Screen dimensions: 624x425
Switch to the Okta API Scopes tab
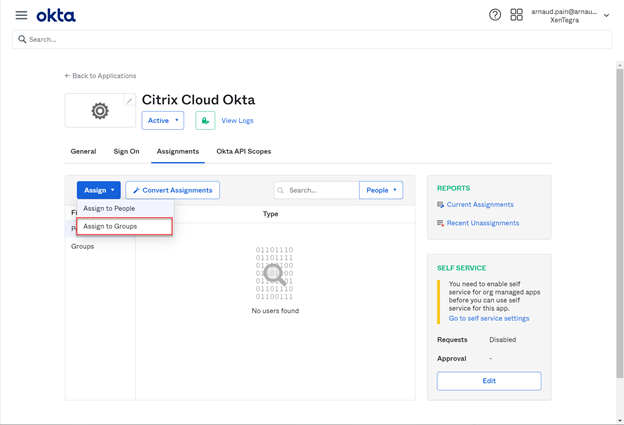click(243, 152)
